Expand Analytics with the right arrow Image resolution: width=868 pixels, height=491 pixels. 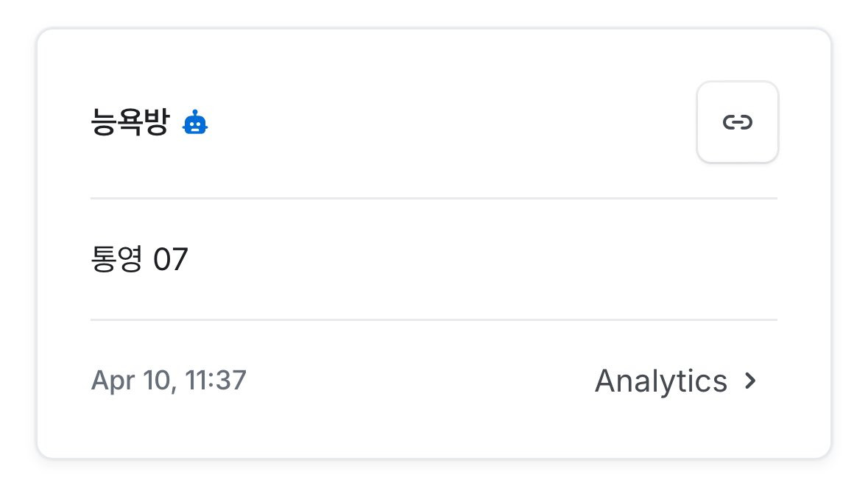click(750, 381)
